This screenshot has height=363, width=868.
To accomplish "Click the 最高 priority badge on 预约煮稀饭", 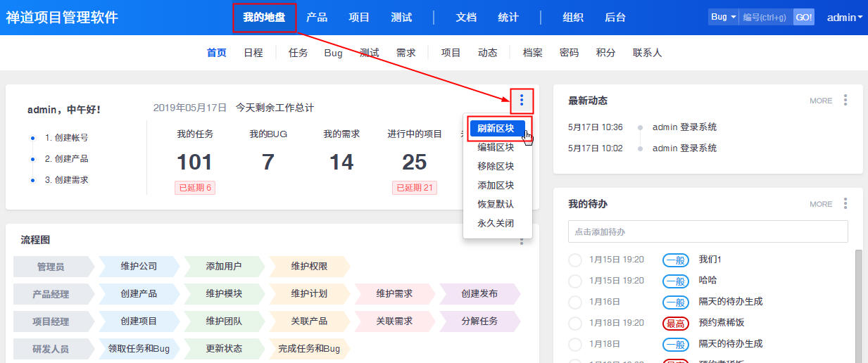I will 675,323.
